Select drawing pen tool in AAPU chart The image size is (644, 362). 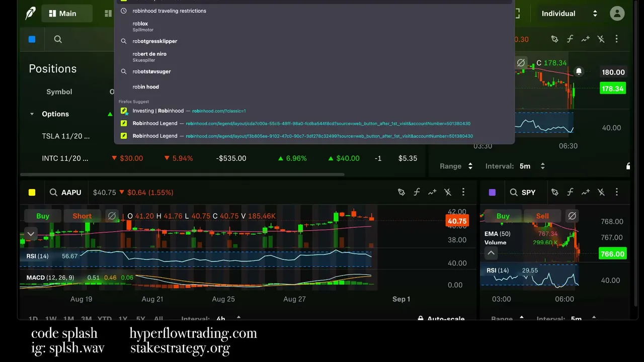point(401,192)
